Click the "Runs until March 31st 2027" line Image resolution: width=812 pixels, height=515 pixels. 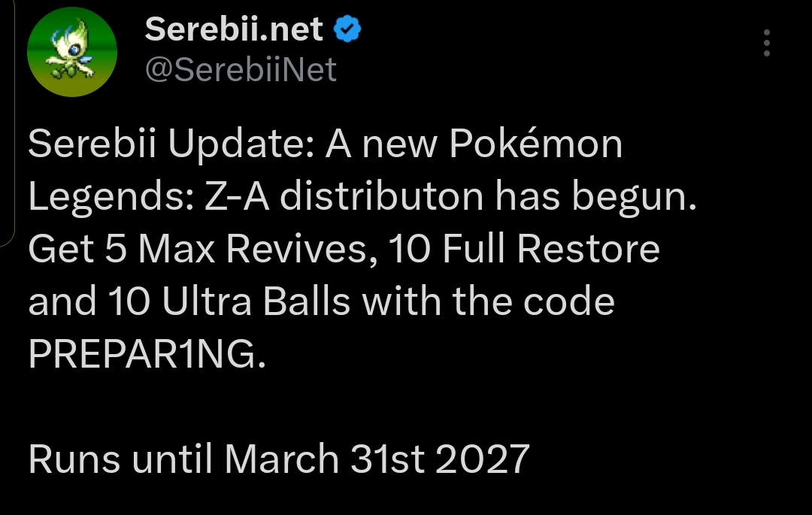pos(279,459)
